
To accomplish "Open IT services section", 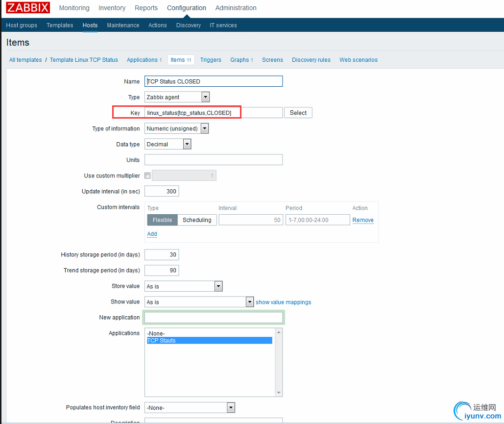I will [223, 25].
